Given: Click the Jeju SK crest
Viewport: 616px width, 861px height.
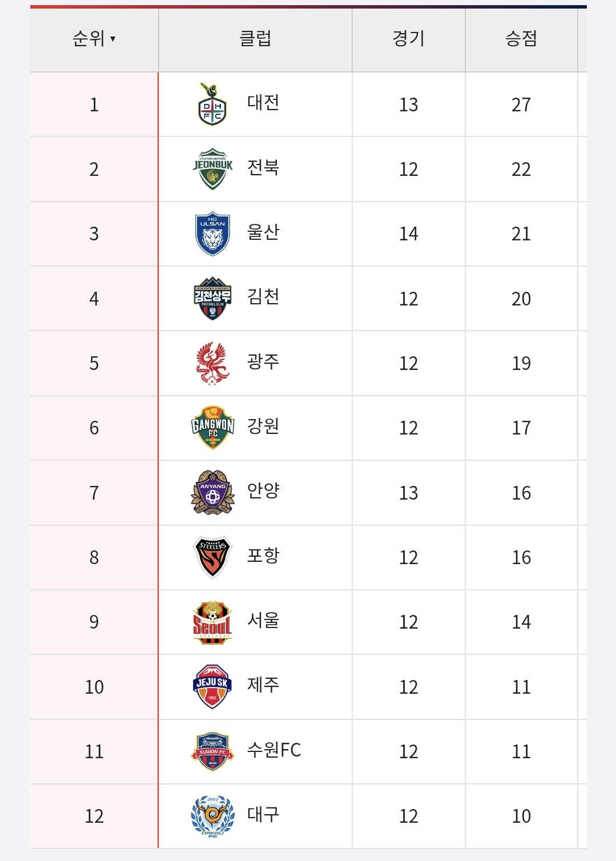Looking at the screenshot, I should pyautogui.click(x=212, y=687).
